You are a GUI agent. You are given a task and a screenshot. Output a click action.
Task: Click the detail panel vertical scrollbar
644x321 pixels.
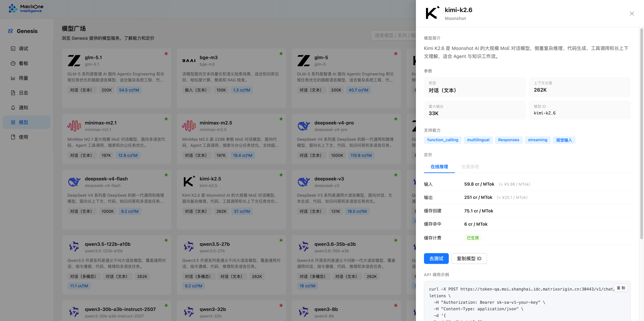point(641,134)
